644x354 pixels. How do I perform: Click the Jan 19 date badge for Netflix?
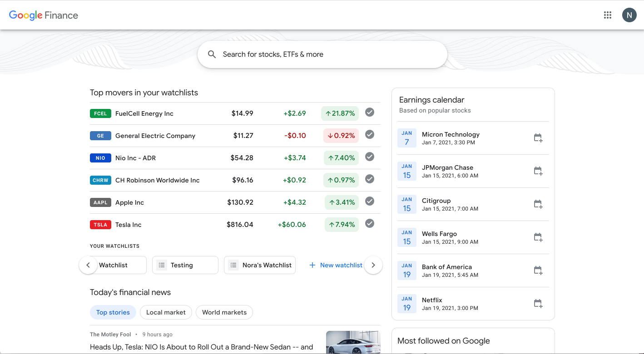[x=407, y=304]
